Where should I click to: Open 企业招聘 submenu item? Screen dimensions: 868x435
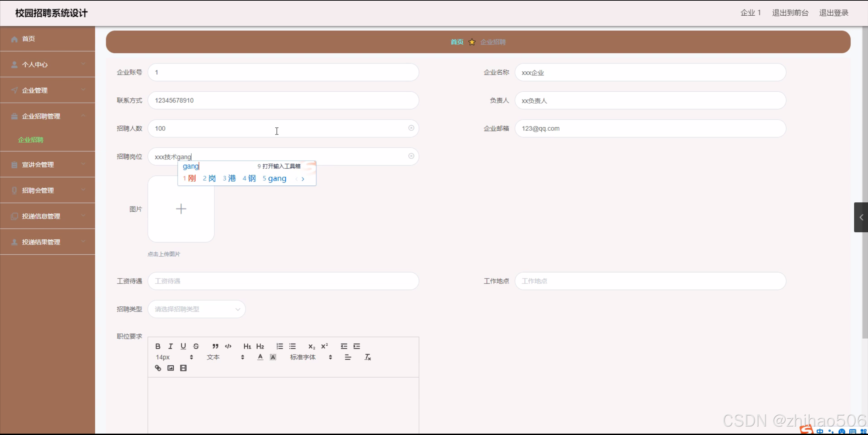(31, 140)
